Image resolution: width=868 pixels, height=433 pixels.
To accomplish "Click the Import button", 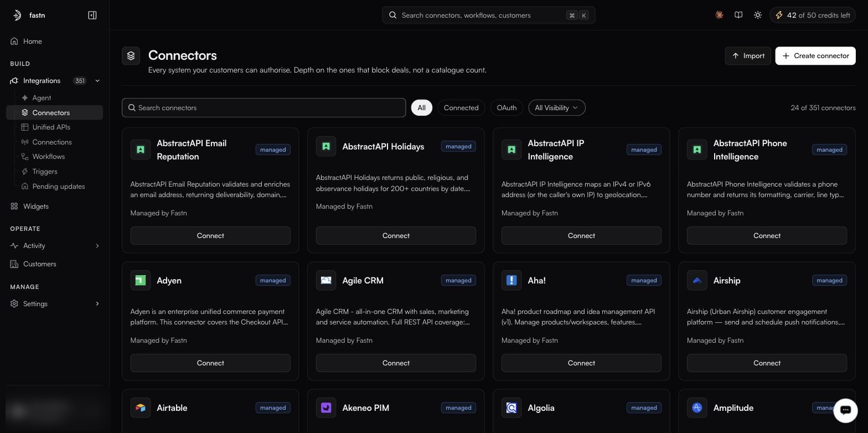I will click(748, 56).
